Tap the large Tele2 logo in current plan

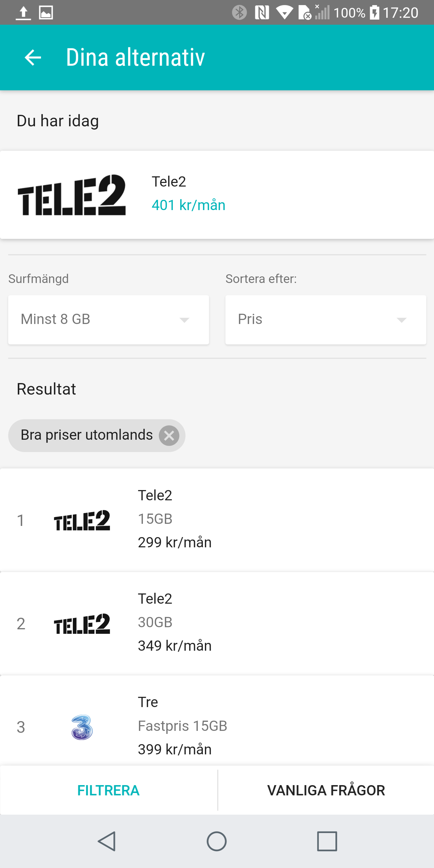71,195
